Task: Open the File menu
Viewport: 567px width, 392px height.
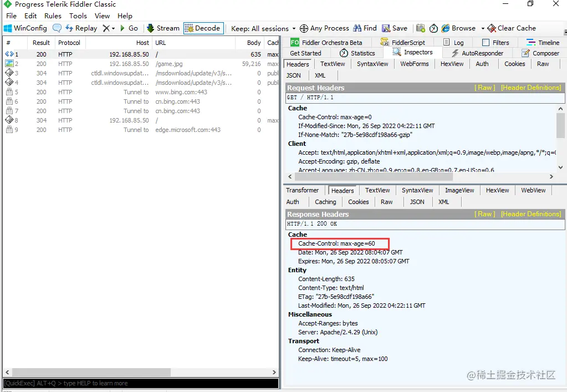Action: point(11,16)
